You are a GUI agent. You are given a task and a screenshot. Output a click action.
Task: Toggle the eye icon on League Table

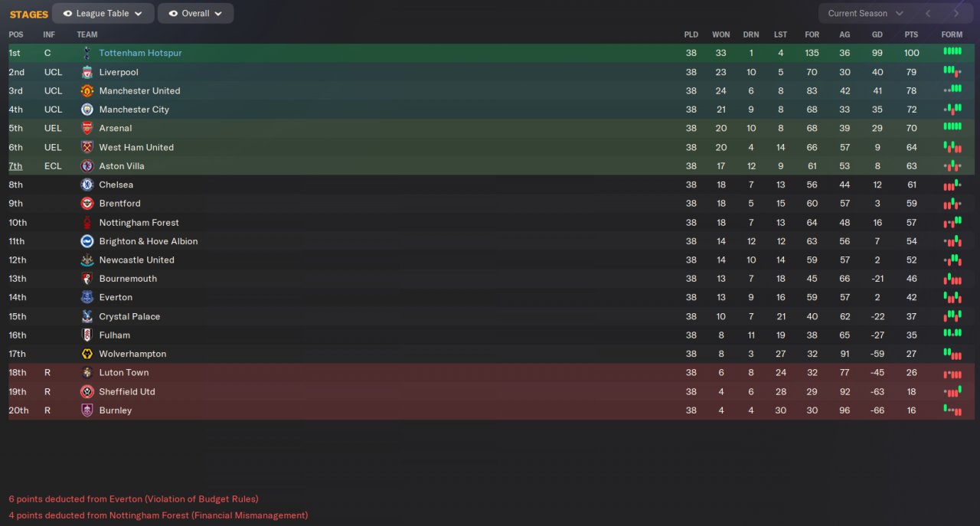point(67,14)
